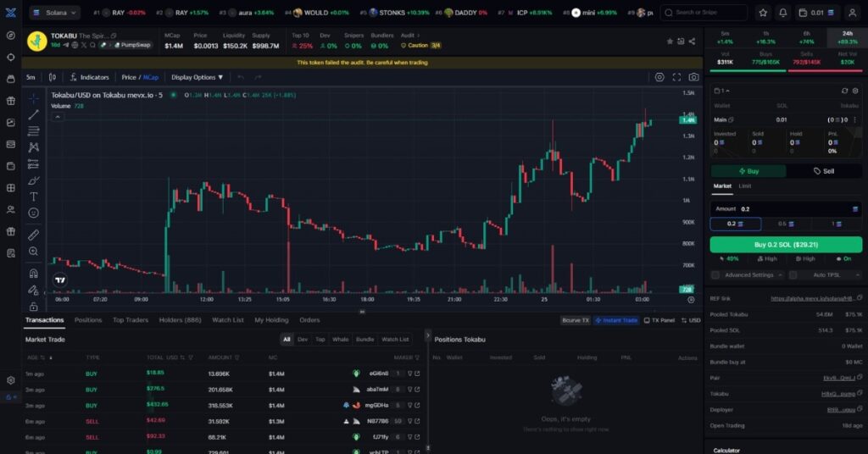Expand the Advanced Settings section
868x454 pixels.
pyautogui.click(x=780, y=274)
